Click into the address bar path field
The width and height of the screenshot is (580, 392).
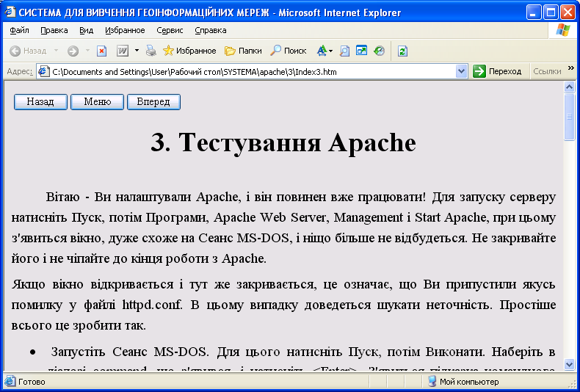point(252,72)
